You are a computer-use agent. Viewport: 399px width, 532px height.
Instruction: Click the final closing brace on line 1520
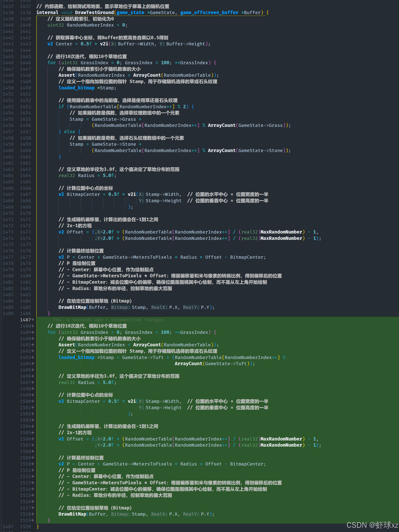[x=38, y=527]
